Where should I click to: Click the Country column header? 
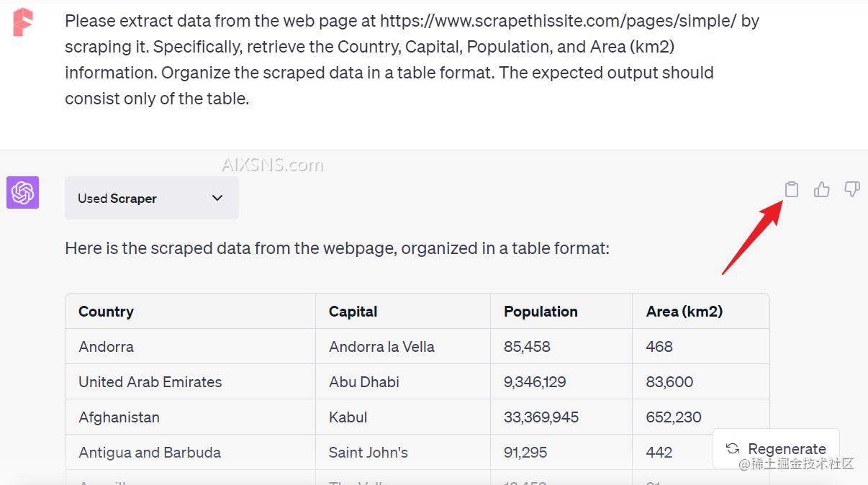point(106,312)
